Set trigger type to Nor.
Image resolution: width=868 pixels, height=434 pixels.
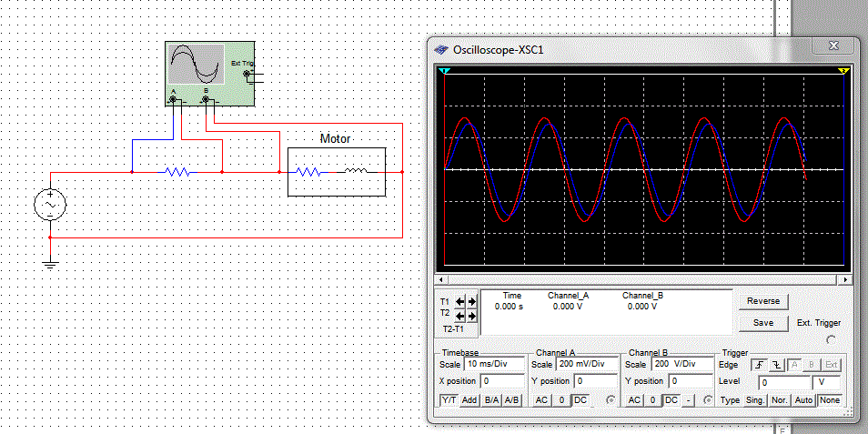(780, 399)
